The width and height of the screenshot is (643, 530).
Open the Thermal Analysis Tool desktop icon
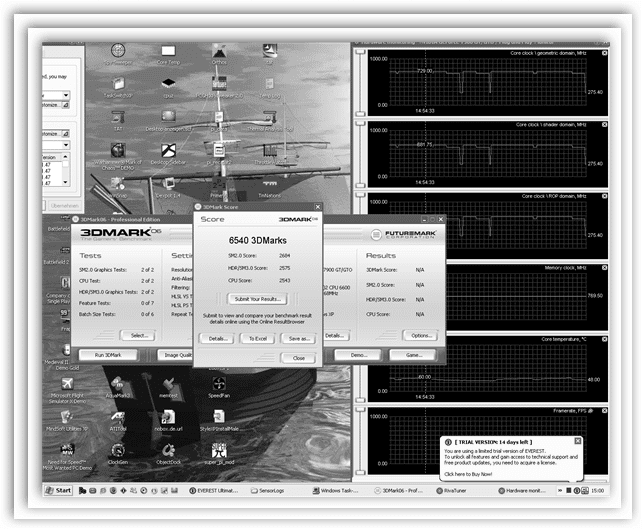270,121
